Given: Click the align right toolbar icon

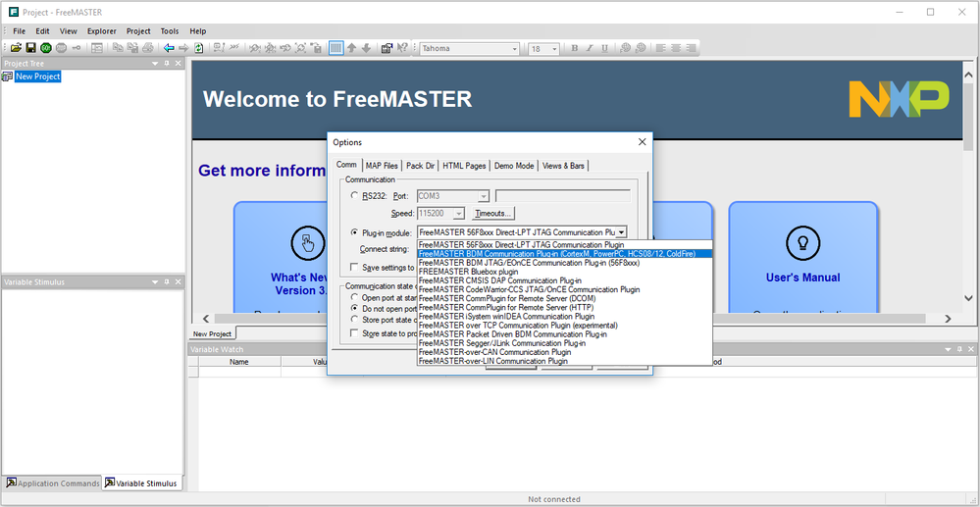Looking at the screenshot, I should [x=691, y=48].
